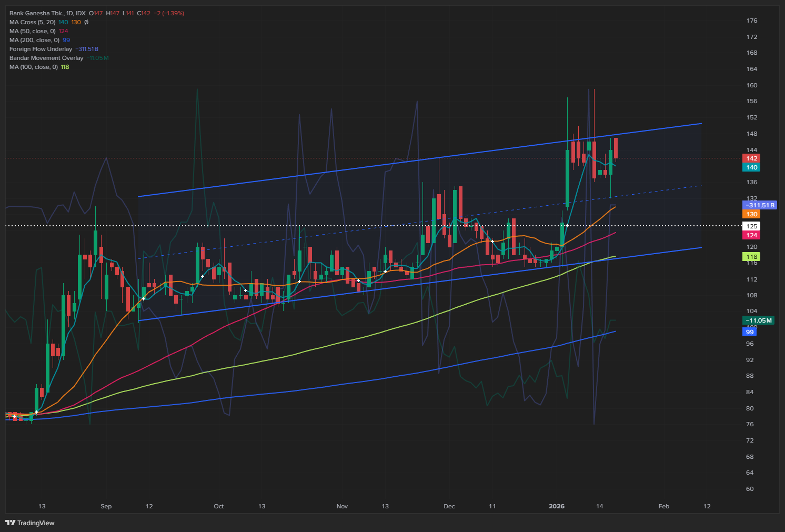The width and height of the screenshot is (785, 532).
Task: Click the teal 140 MA Cross price tag
Action: (x=751, y=167)
